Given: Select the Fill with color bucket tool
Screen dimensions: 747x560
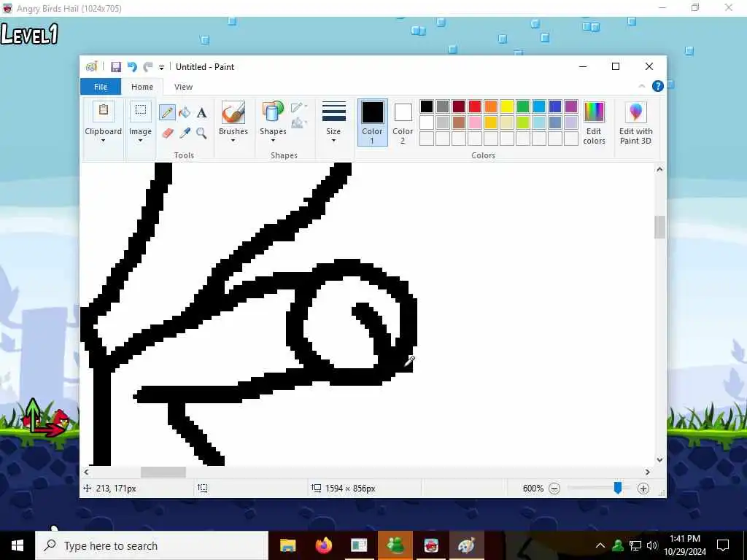Looking at the screenshot, I should [x=185, y=113].
